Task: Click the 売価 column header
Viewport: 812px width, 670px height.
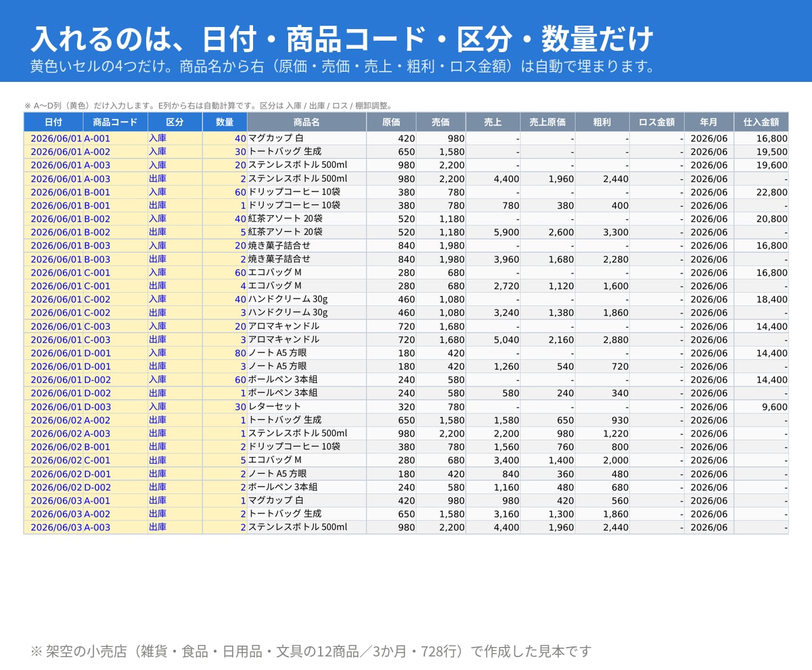Action: [441, 122]
